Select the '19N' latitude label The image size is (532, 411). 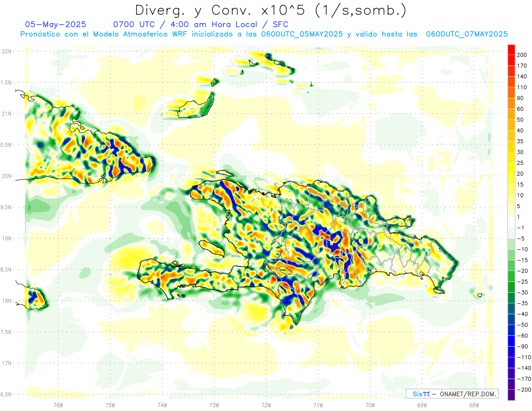pyautogui.click(x=6, y=239)
